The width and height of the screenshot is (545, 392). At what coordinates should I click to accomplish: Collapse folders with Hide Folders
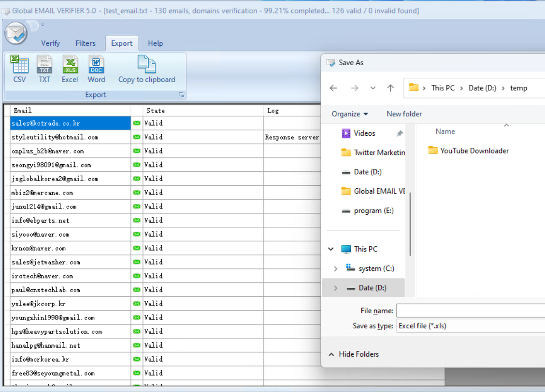click(x=354, y=354)
